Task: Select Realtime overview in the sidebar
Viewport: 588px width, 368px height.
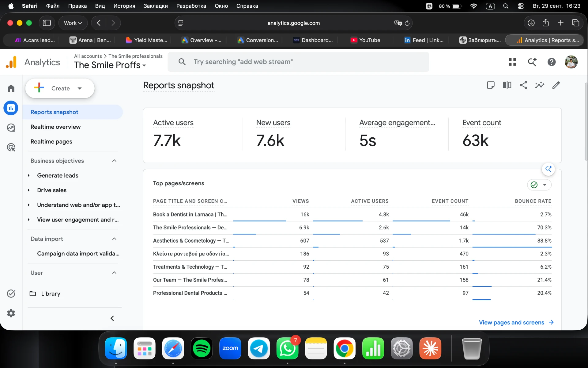Action: 55,127
